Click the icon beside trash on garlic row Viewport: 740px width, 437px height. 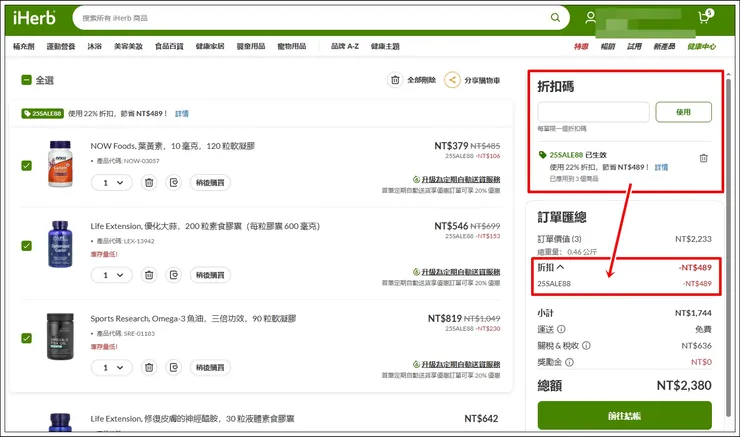pos(174,275)
